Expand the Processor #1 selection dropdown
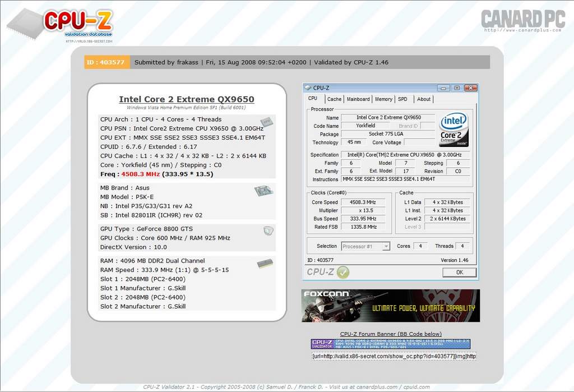 (386, 247)
